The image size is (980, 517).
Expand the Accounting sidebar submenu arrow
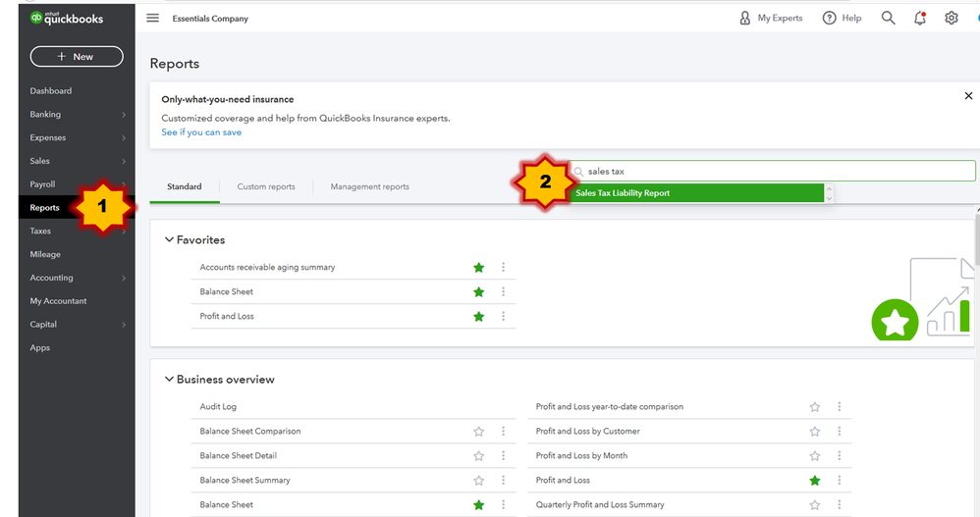click(x=124, y=278)
